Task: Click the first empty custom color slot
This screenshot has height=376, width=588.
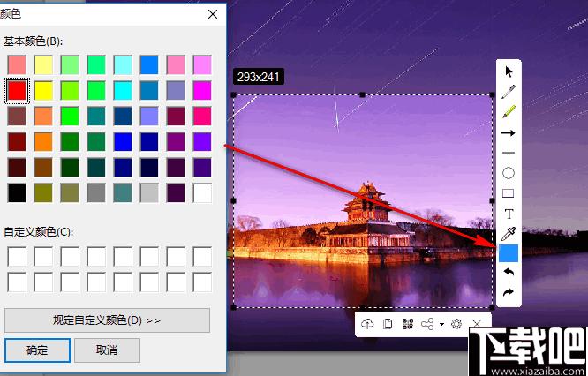Action: (17, 257)
